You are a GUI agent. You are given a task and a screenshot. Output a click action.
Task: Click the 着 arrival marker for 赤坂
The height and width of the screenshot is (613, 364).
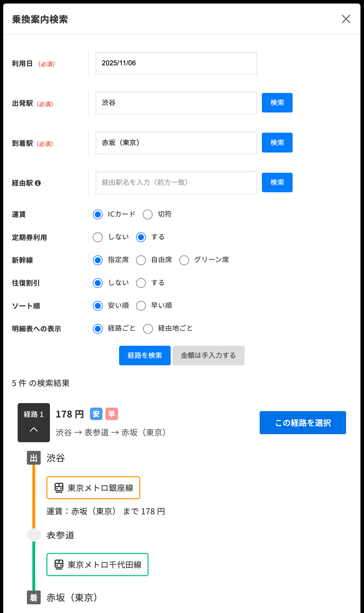[x=34, y=597]
